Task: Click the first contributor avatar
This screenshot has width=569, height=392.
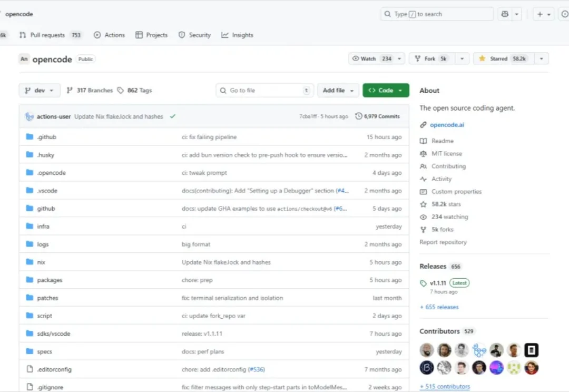Action: tap(427, 350)
